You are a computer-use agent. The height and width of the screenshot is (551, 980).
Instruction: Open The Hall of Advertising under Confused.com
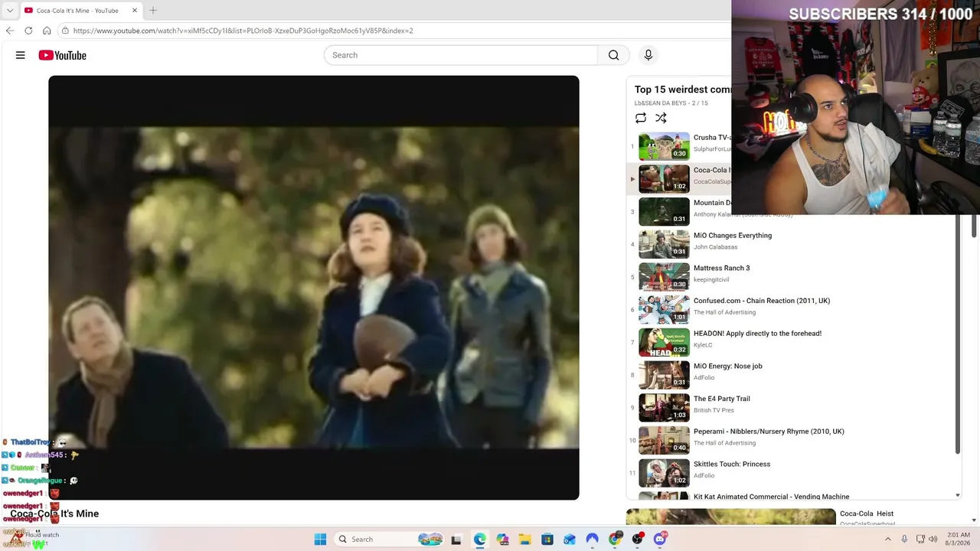pyautogui.click(x=724, y=312)
